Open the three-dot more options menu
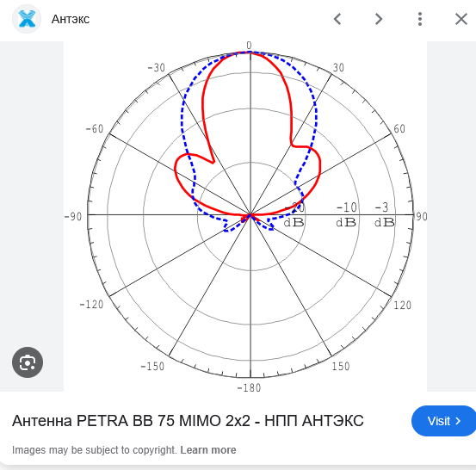 pyautogui.click(x=420, y=19)
